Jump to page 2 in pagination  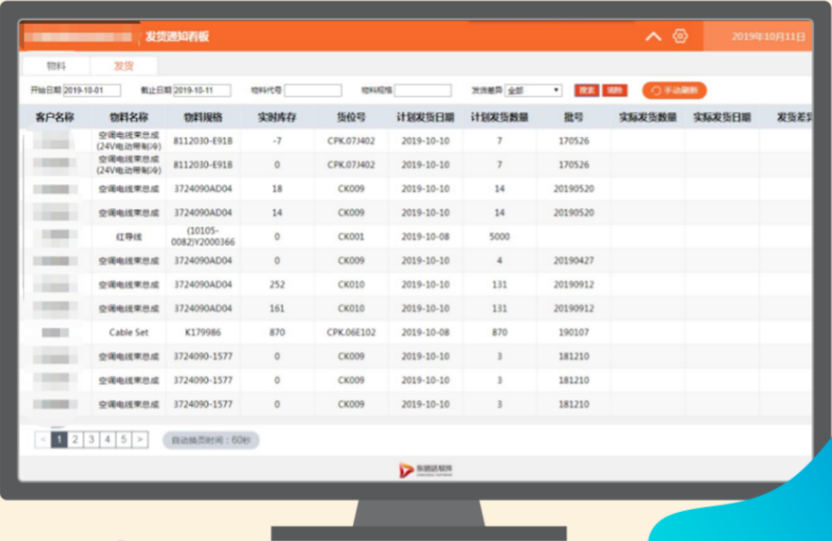click(x=76, y=439)
